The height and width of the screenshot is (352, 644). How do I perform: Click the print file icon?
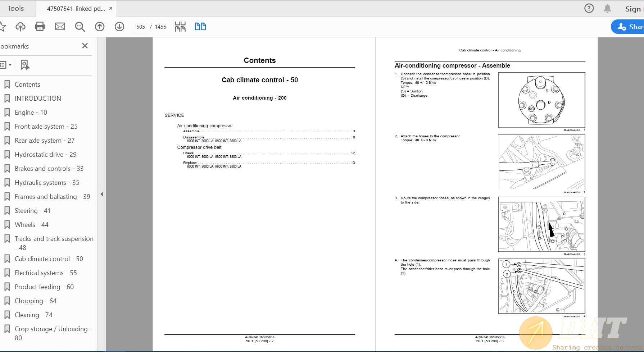tap(40, 27)
